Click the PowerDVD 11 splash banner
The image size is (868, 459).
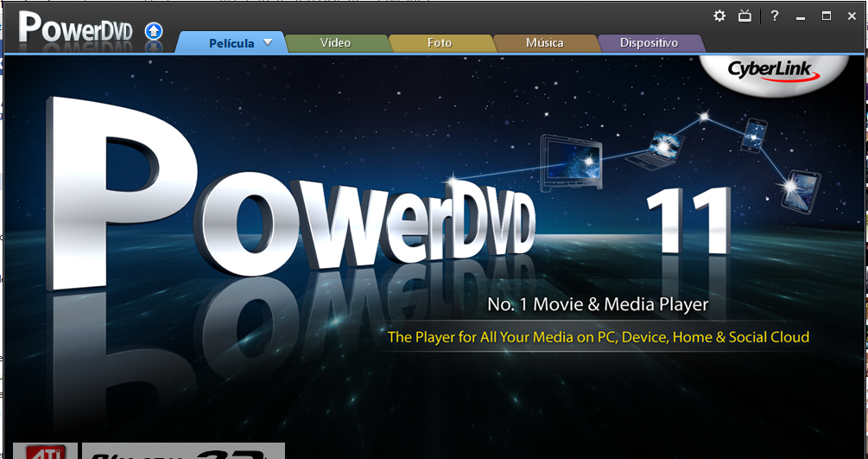click(434, 256)
